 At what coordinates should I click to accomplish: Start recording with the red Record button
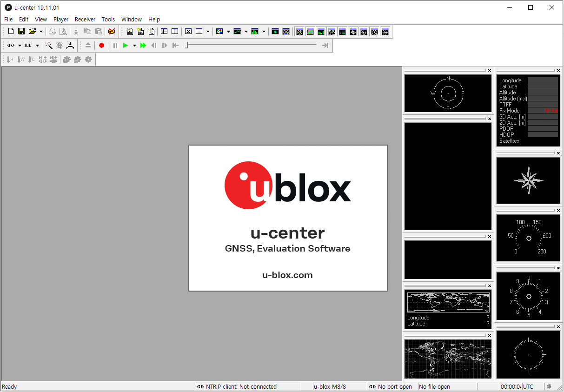[x=101, y=45]
